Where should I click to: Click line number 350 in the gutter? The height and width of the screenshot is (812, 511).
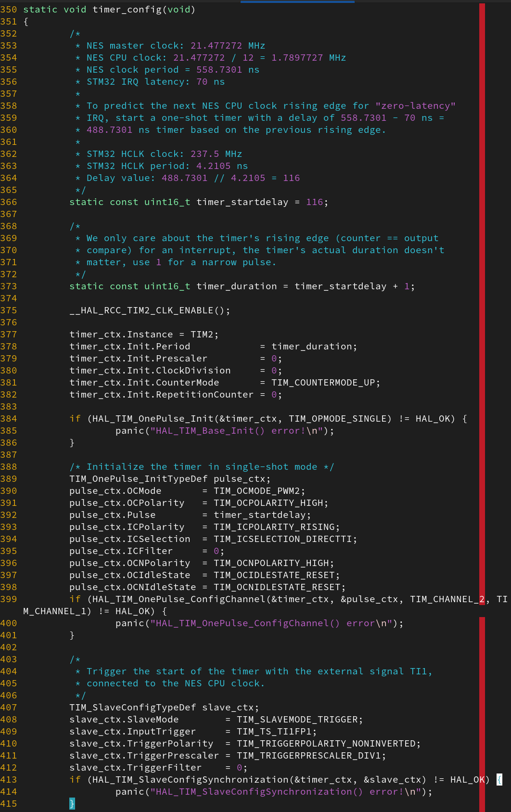pos(9,10)
